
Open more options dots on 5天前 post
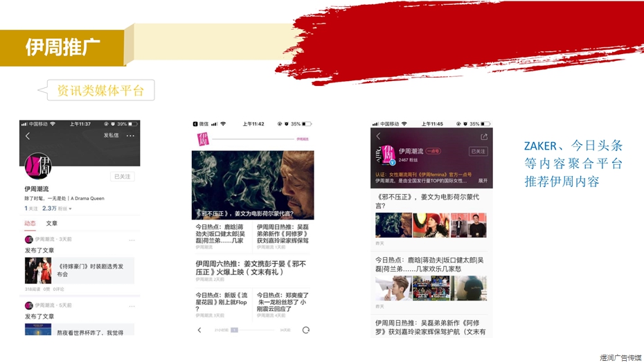pos(132,306)
